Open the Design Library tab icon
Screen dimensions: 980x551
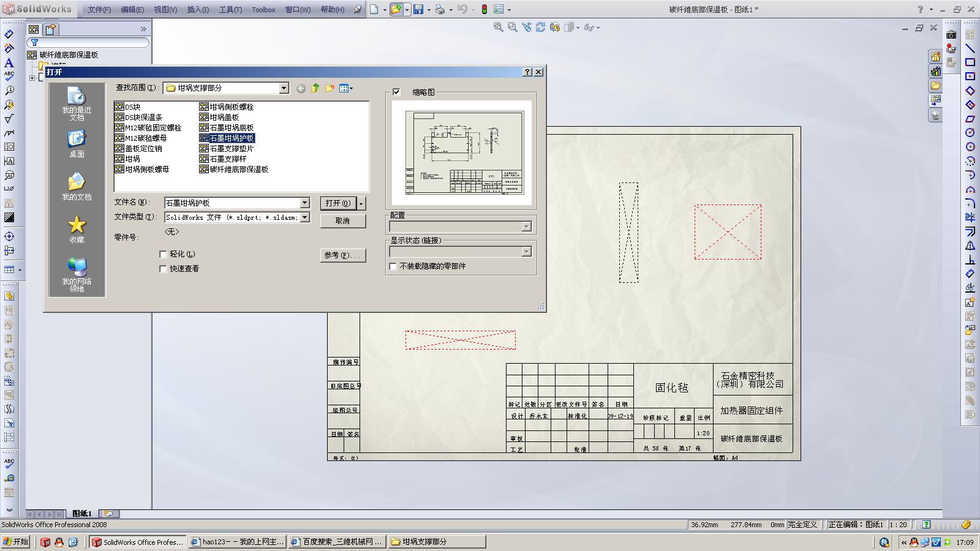pyautogui.click(x=935, y=72)
